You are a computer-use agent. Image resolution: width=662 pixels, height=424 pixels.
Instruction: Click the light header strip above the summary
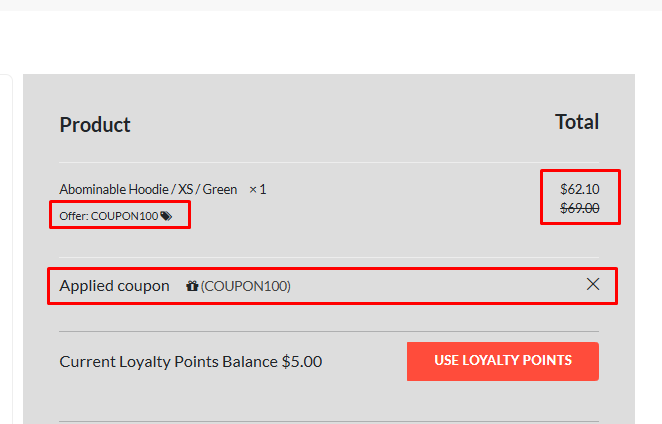(330, 5)
